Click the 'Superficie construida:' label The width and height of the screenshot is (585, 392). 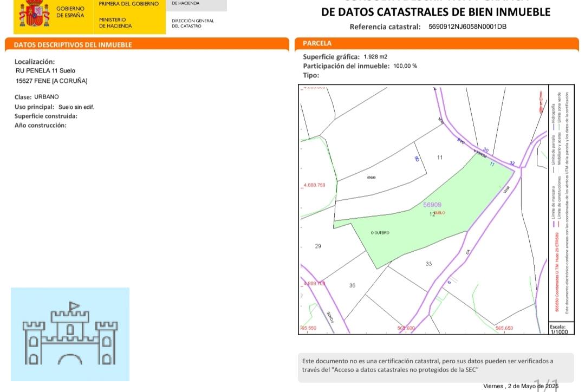(x=46, y=116)
